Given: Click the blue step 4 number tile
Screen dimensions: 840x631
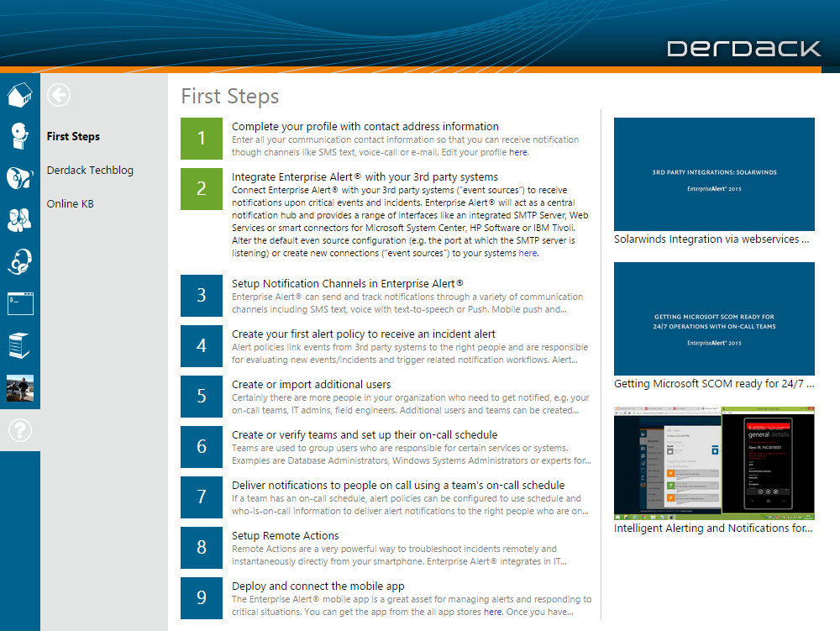Looking at the screenshot, I should click(x=202, y=345).
